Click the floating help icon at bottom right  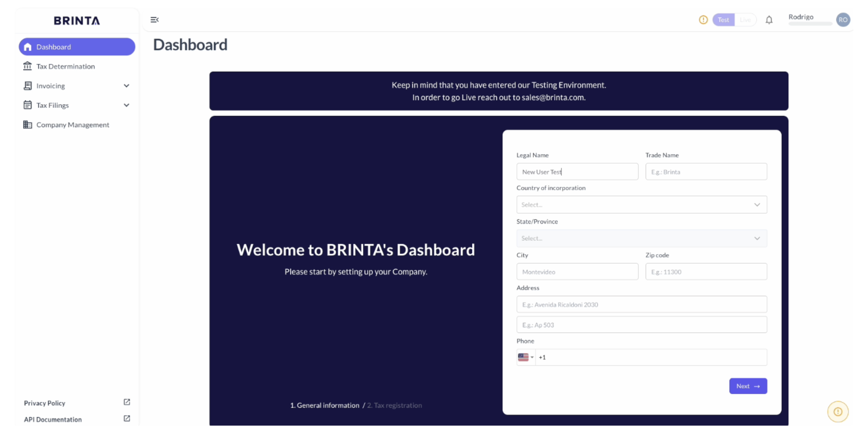(838, 412)
